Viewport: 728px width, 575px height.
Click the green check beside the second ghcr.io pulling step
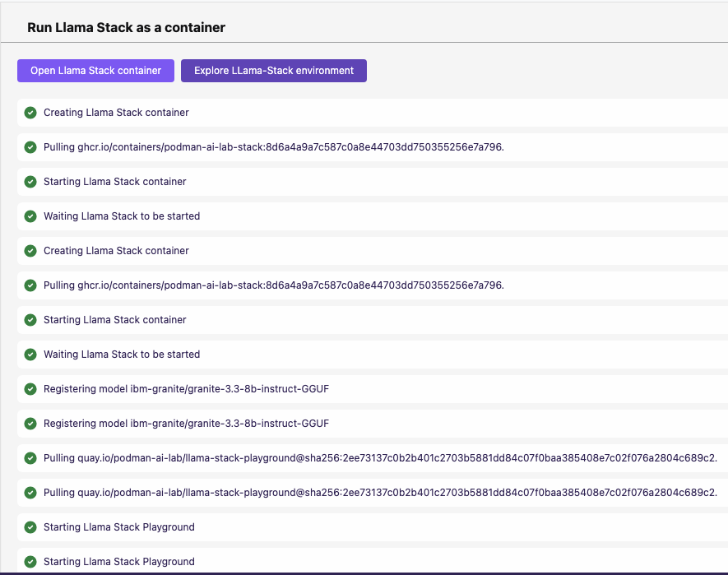coord(30,285)
